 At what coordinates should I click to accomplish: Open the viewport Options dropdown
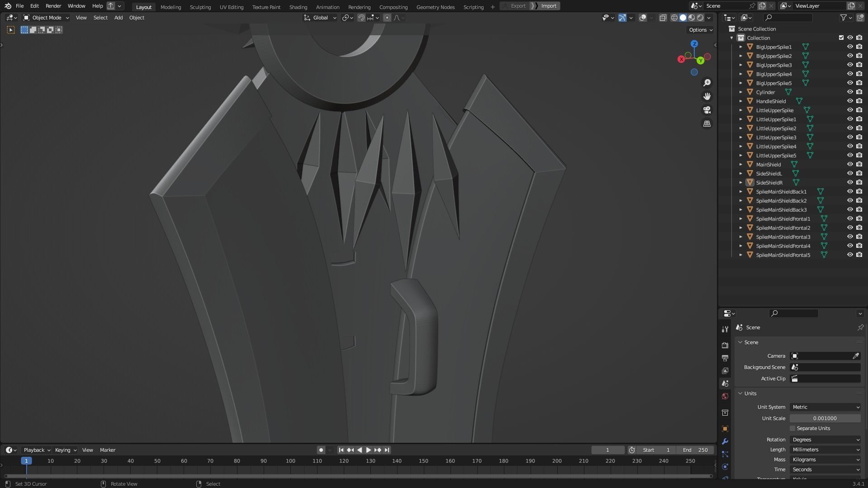pyautogui.click(x=701, y=30)
